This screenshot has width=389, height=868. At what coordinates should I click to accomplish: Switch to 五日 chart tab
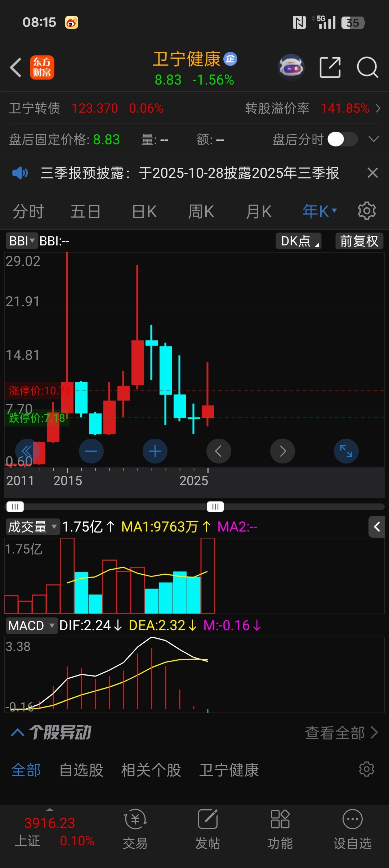85,211
